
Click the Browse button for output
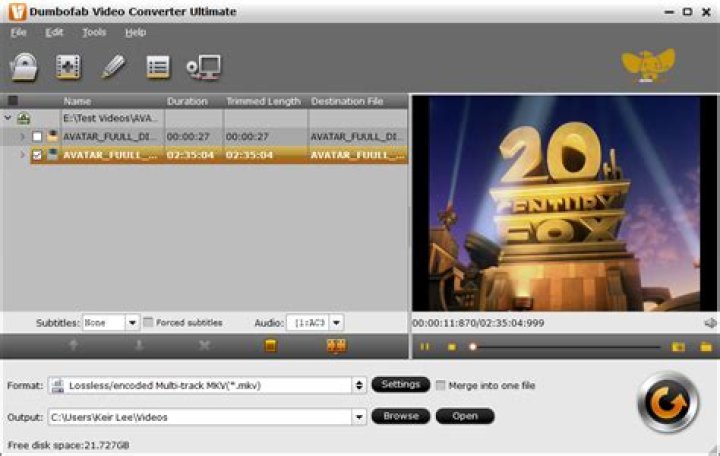click(x=400, y=416)
